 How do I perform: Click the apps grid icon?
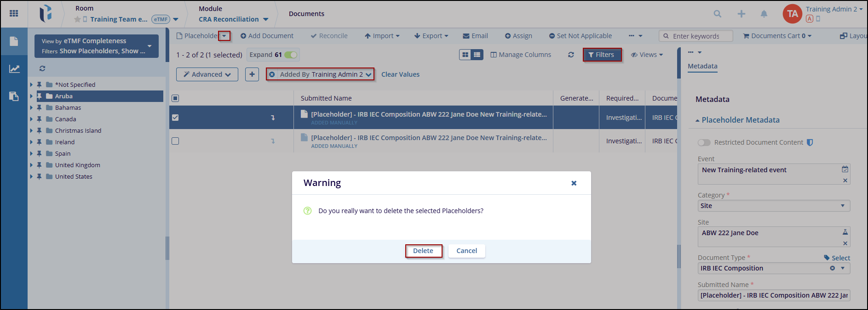pos(14,13)
